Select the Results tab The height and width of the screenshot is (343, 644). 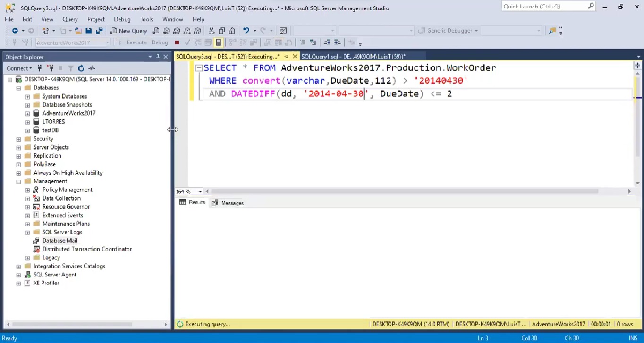tap(192, 203)
